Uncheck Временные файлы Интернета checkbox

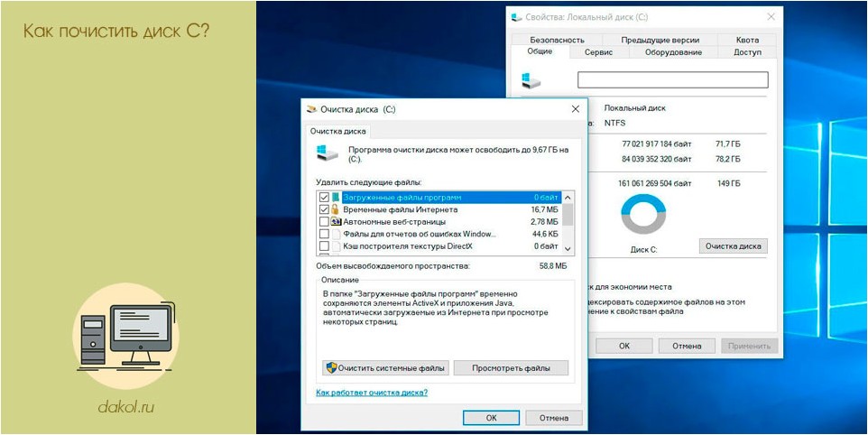click(325, 209)
